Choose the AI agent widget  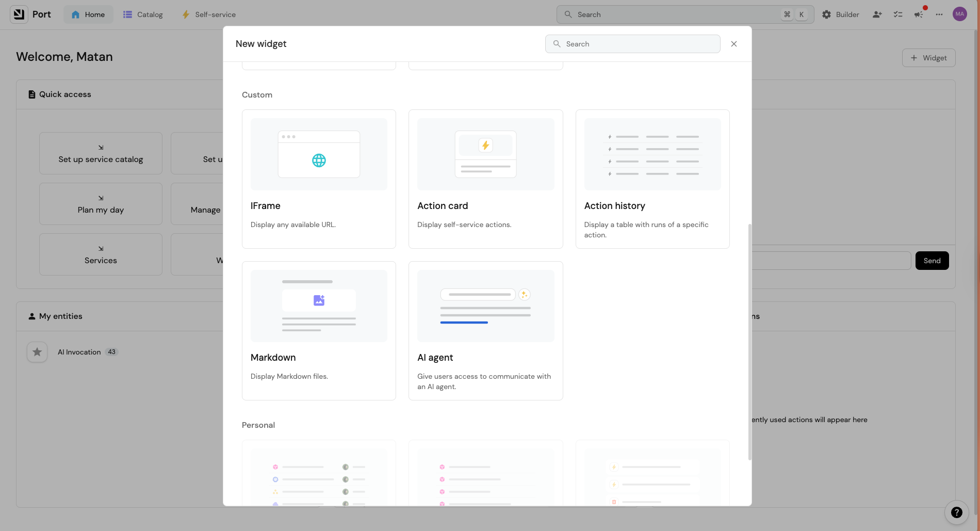pyautogui.click(x=485, y=330)
